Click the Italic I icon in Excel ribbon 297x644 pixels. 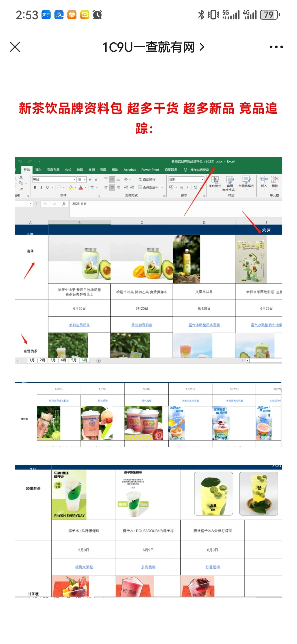coord(41,187)
